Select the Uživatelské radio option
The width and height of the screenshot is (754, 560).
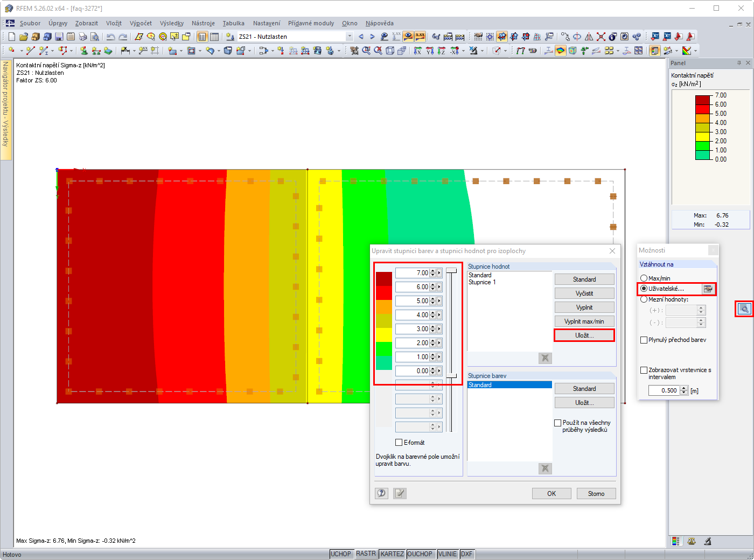point(644,289)
